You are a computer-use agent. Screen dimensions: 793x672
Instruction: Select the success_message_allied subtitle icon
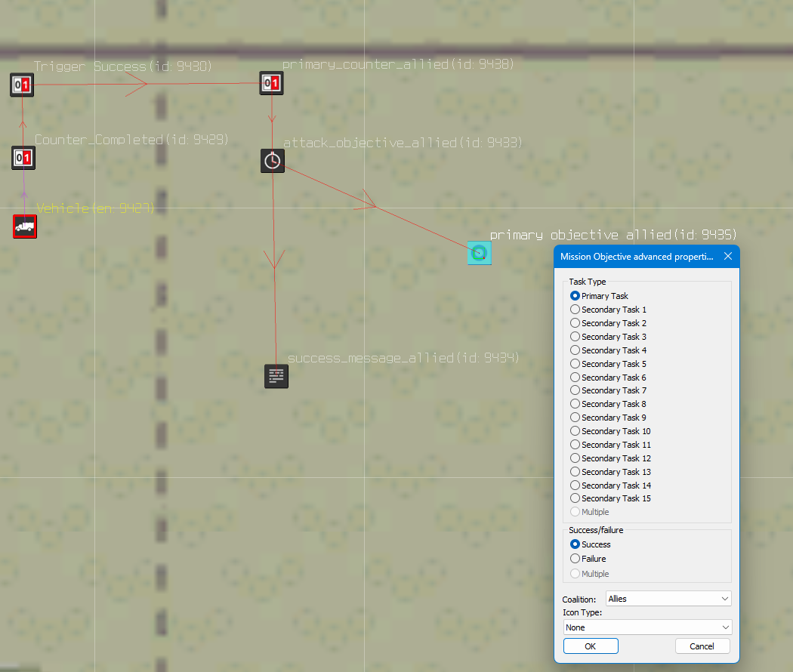click(x=276, y=375)
